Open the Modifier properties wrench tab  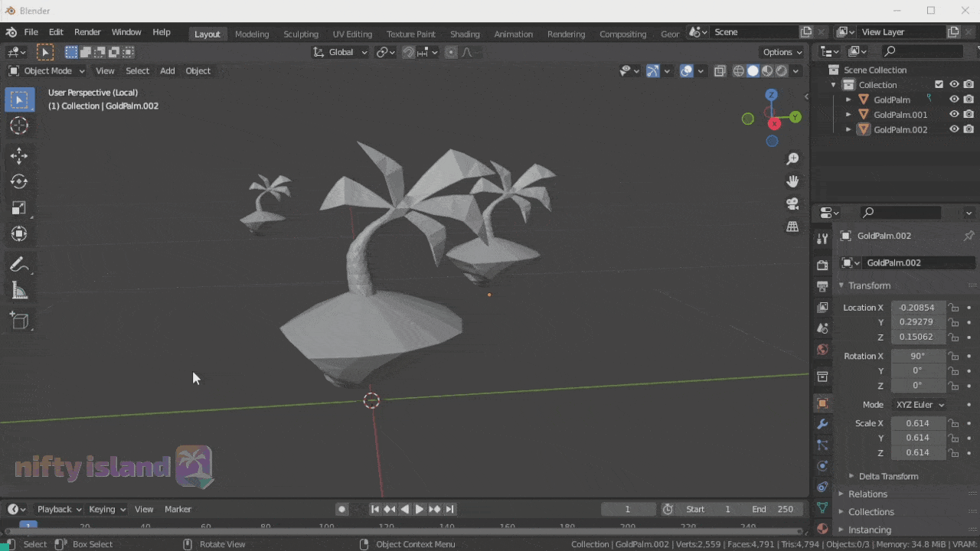(x=822, y=424)
